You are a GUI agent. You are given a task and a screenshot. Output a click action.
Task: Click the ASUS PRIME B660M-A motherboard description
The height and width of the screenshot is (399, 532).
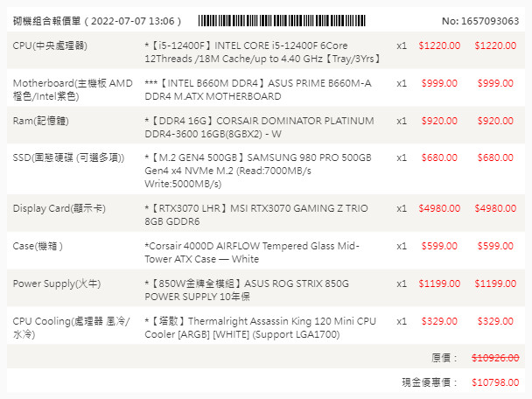pos(257,89)
